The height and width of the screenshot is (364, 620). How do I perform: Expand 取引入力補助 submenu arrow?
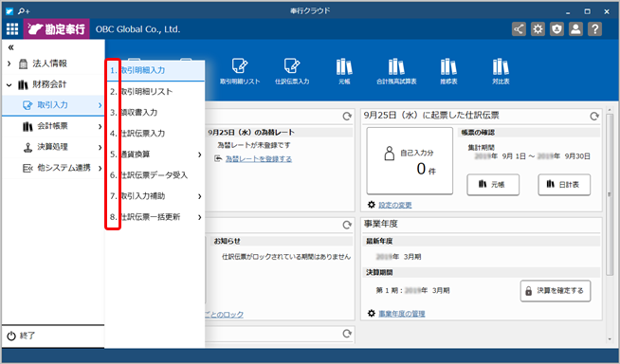coord(200,196)
